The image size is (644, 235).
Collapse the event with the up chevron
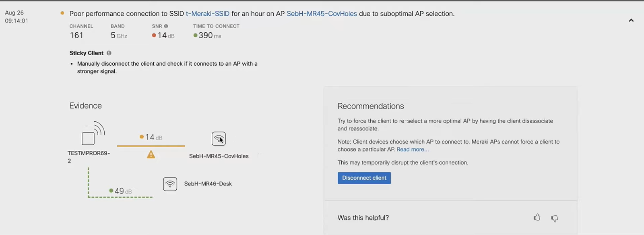coord(631,20)
